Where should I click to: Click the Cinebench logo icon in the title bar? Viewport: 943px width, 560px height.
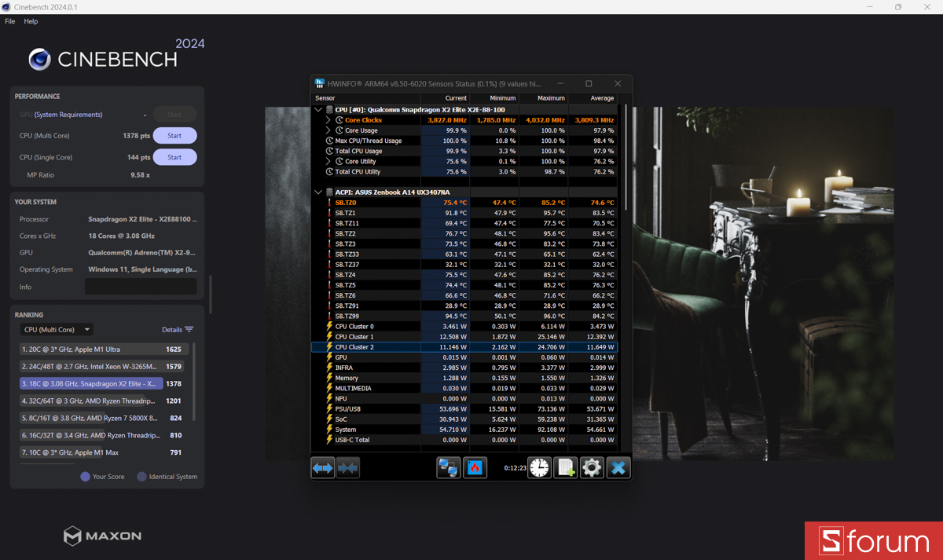point(6,7)
